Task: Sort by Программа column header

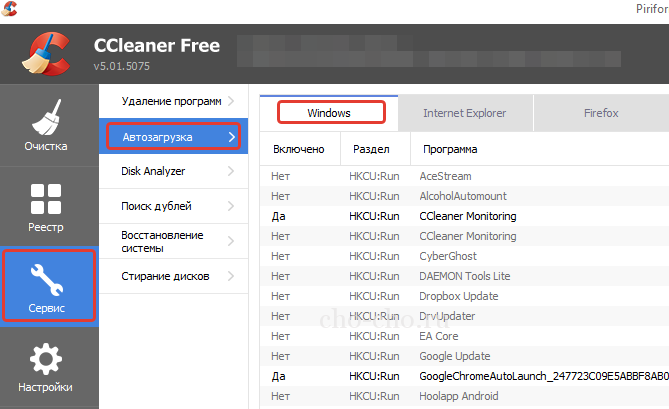Action: pos(449,149)
